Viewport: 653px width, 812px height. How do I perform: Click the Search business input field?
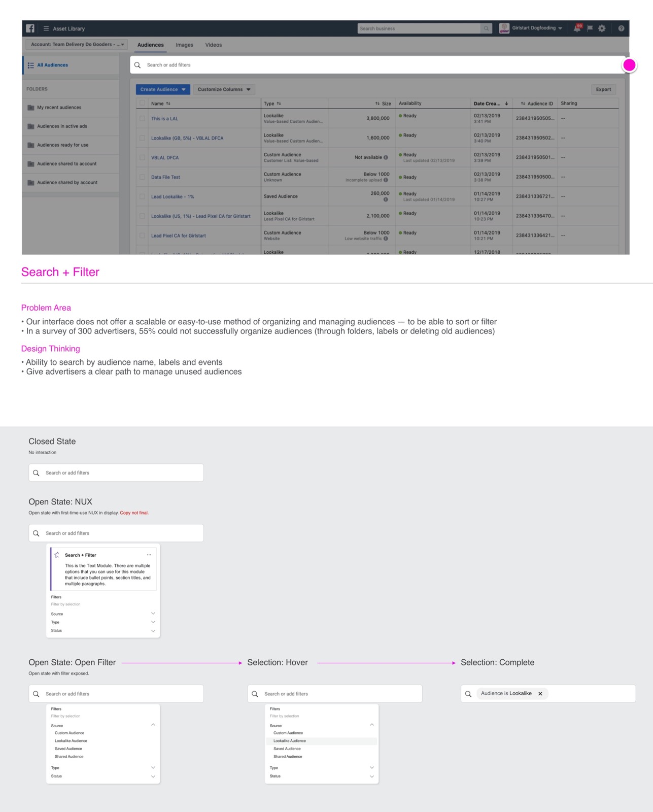(419, 28)
